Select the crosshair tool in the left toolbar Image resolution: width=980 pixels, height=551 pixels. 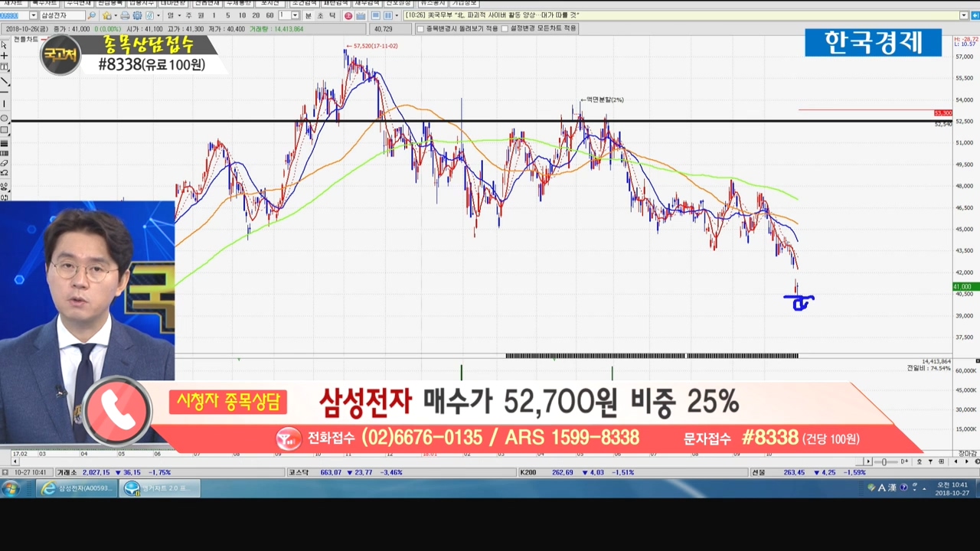[x=5, y=56]
